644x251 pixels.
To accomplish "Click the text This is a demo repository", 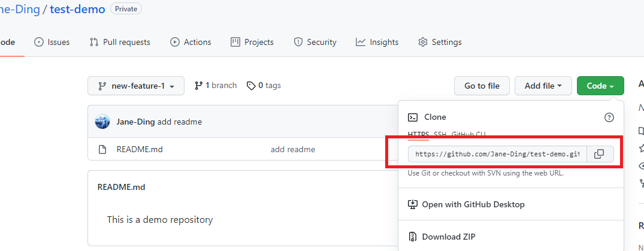I will [160, 219].
